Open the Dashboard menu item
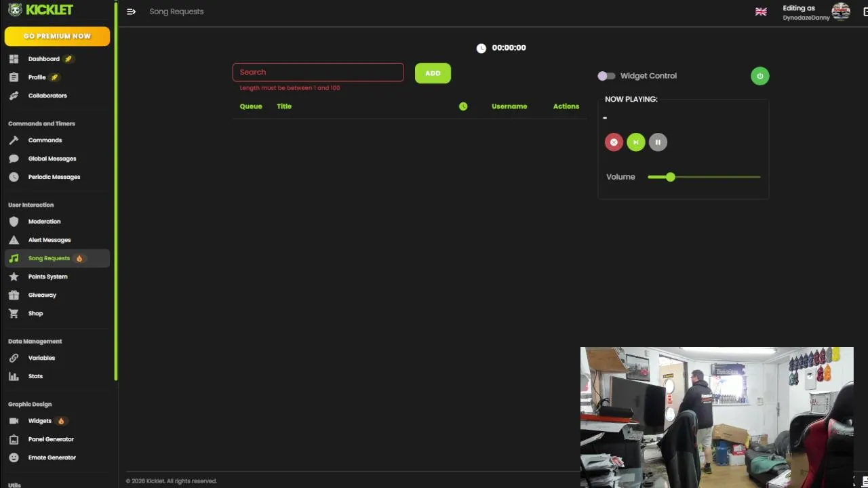 pyautogui.click(x=57, y=59)
